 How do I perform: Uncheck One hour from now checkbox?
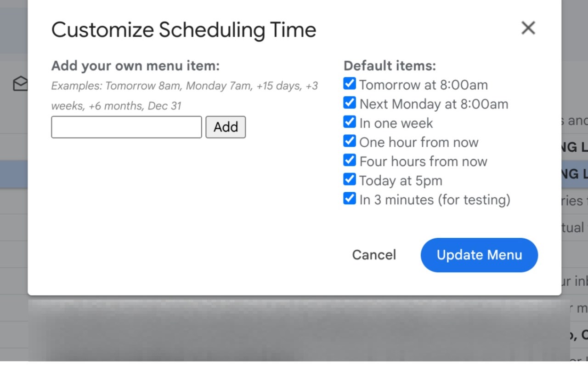click(x=350, y=141)
